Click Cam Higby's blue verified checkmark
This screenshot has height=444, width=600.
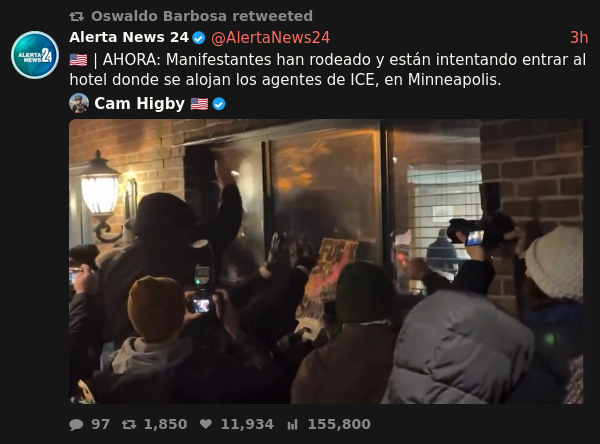[x=219, y=104]
